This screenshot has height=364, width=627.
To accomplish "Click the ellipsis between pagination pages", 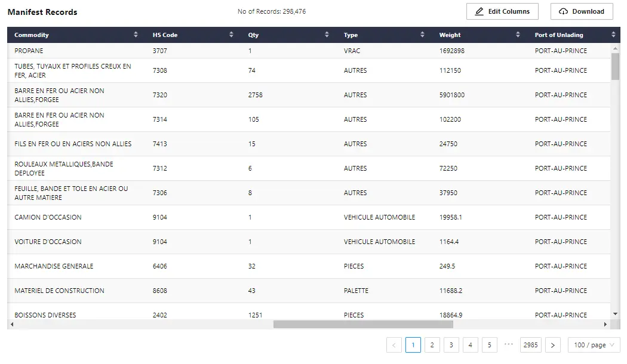I will 509,345.
